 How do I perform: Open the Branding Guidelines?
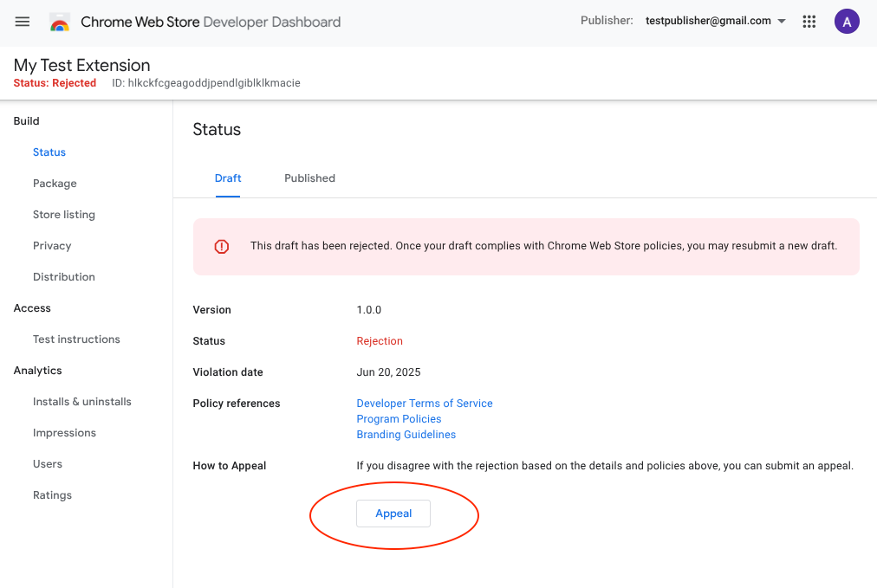[406, 434]
